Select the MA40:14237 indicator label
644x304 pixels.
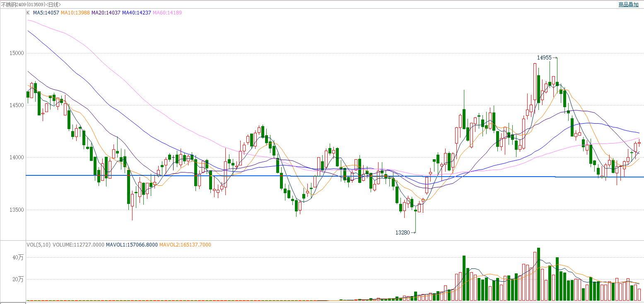pyautogui.click(x=137, y=13)
